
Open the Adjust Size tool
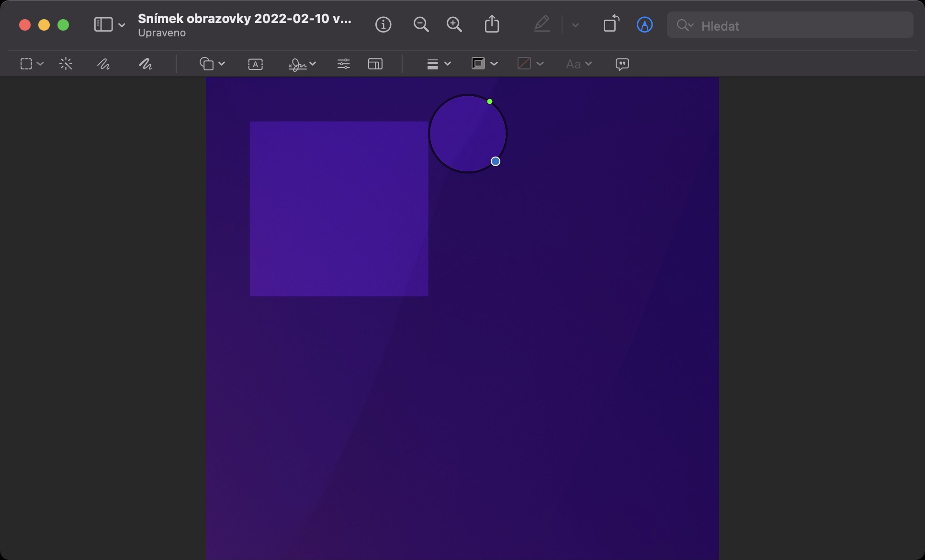point(375,64)
